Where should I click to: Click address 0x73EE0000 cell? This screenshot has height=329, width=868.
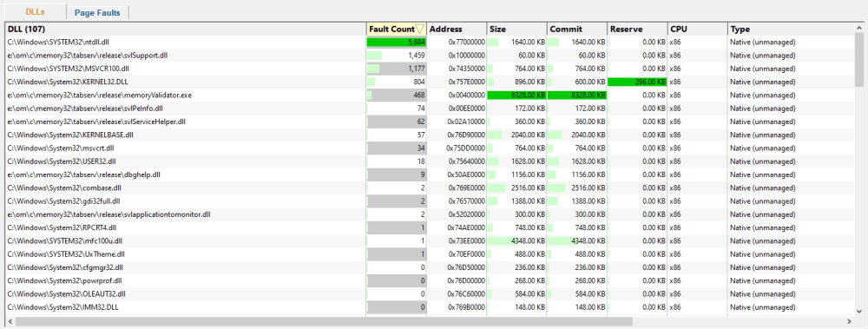(457, 241)
